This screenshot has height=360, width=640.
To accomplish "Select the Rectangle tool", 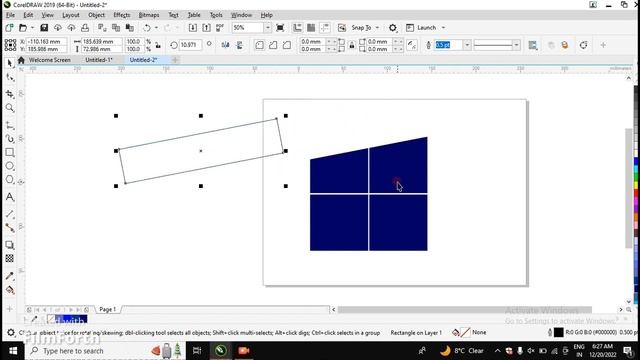I will coord(10,153).
